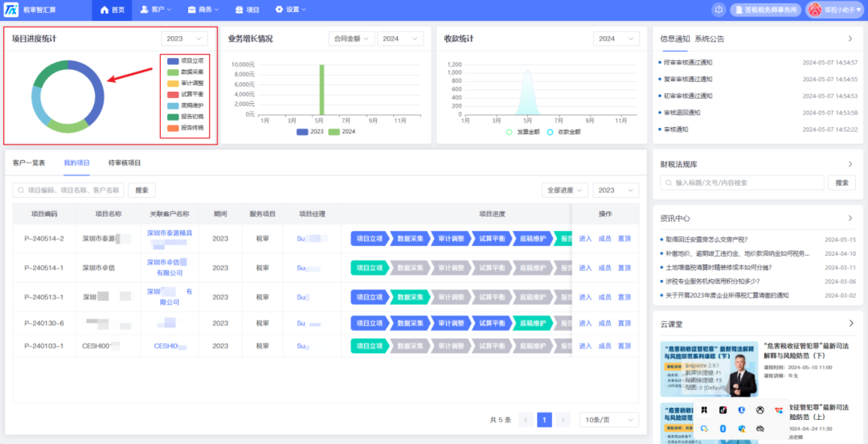The width and height of the screenshot is (868, 444).
Task: Open the project list year dropdown showing 2023
Action: [x=616, y=190]
